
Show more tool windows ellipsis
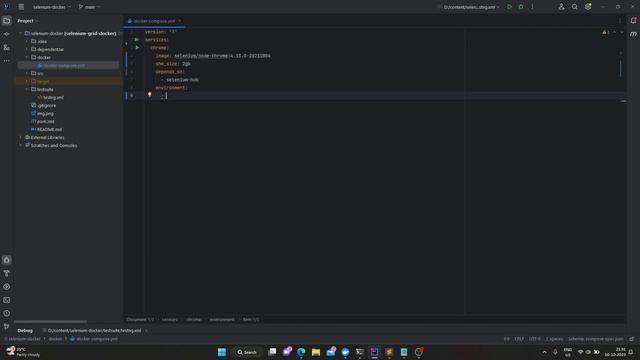click(7, 61)
